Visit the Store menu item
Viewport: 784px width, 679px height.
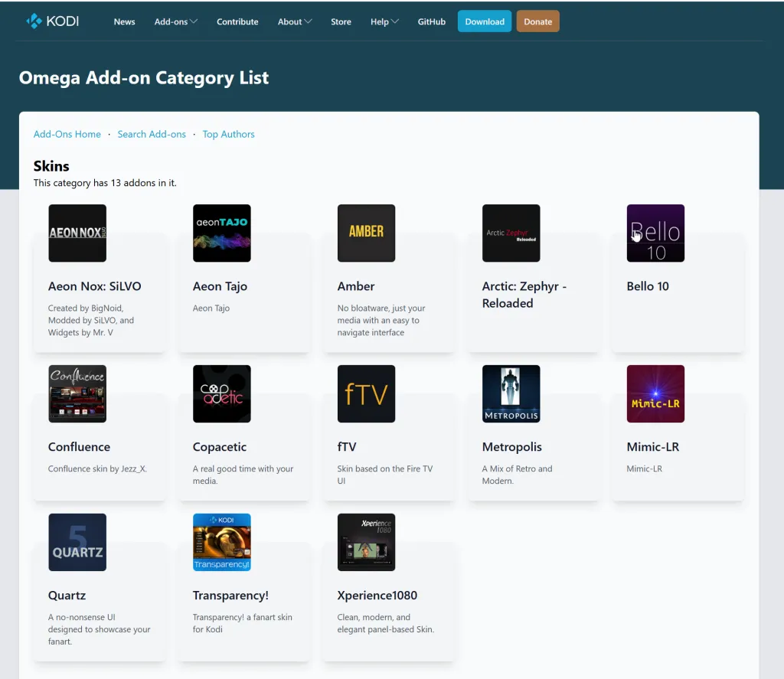click(341, 21)
